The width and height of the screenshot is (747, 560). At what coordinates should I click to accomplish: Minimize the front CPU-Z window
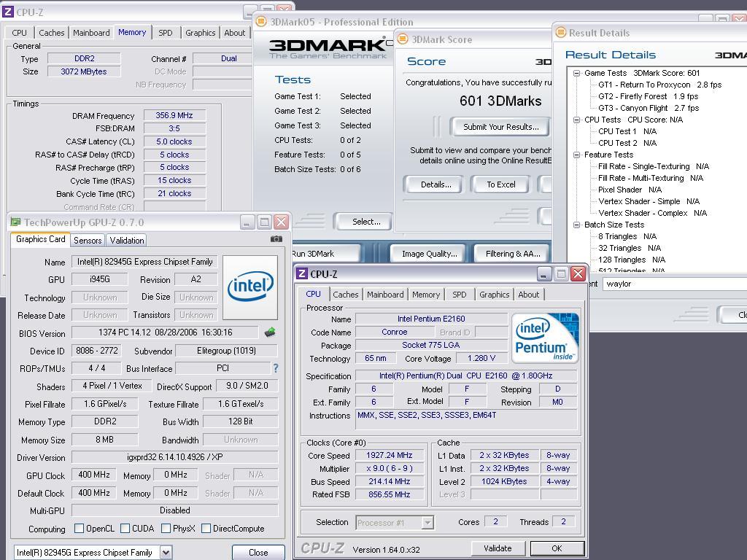point(544,274)
